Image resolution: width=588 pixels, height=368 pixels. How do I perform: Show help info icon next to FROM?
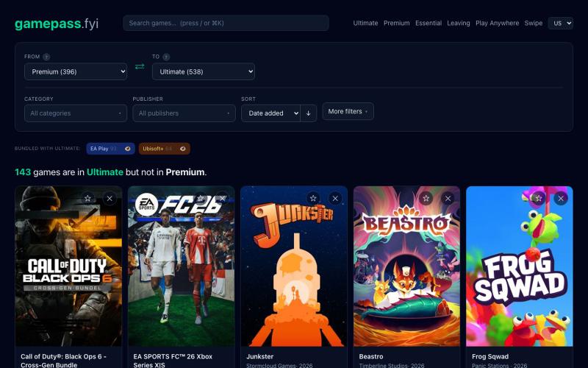coord(46,57)
